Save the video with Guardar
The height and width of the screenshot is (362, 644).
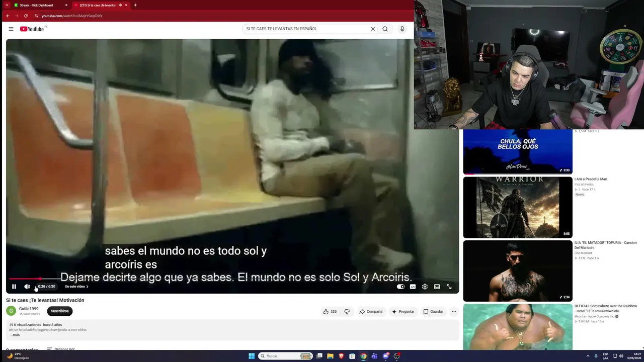tap(433, 312)
